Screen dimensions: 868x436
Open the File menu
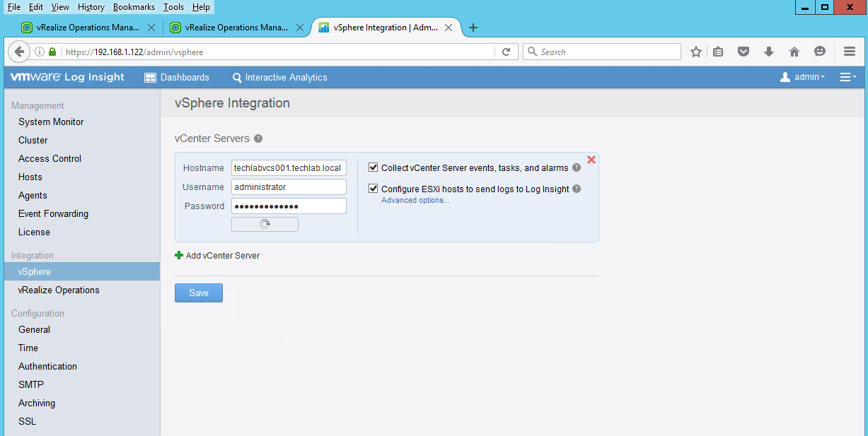(x=14, y=7)
